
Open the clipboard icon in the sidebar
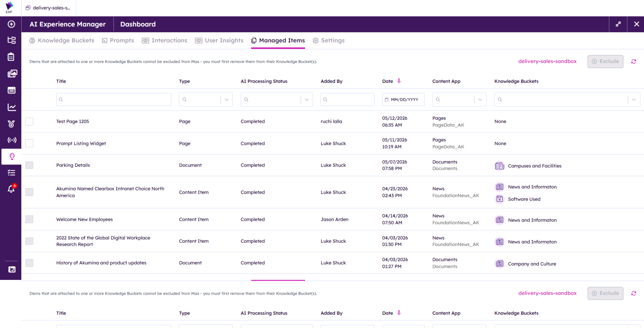point(12,57)
